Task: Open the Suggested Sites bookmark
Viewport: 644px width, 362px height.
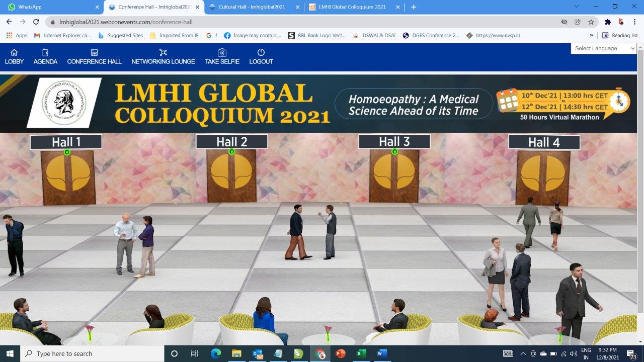Action: click(120, 35)
